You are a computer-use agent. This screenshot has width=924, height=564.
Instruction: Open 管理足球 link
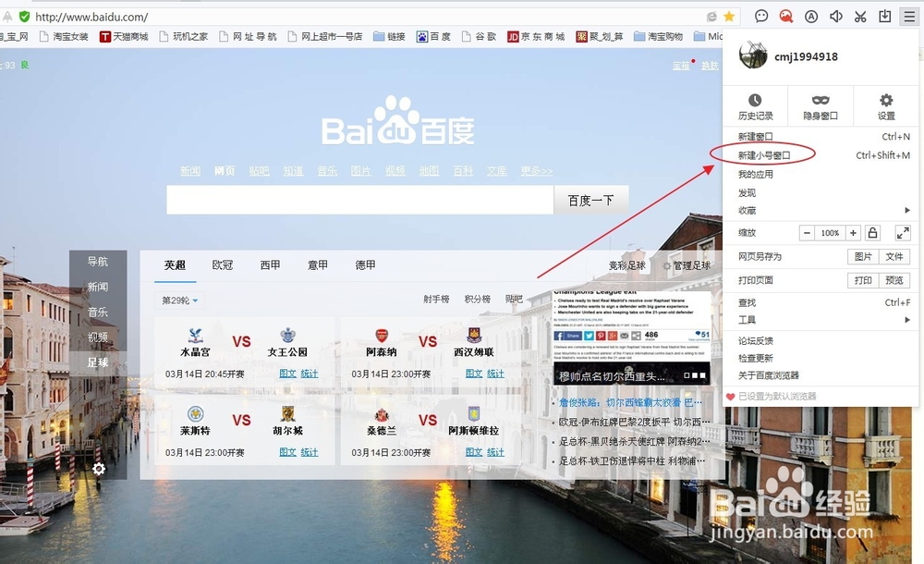pyautogui.click(x=687, y=266)
